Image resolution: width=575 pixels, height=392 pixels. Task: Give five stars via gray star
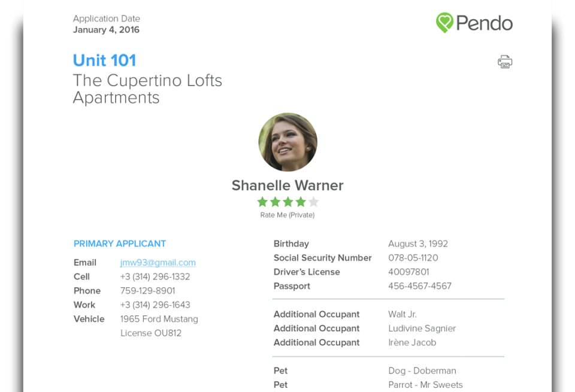313,202
